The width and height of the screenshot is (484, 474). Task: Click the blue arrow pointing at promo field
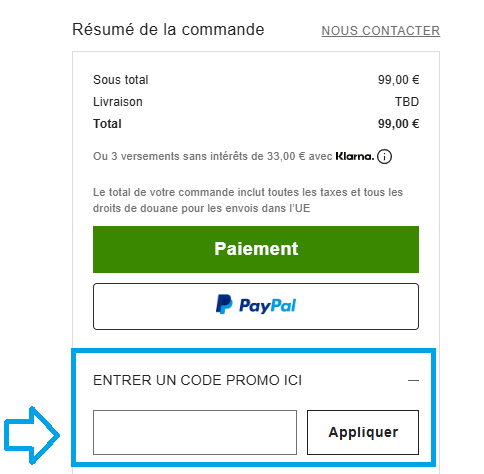tap(32, 435)
